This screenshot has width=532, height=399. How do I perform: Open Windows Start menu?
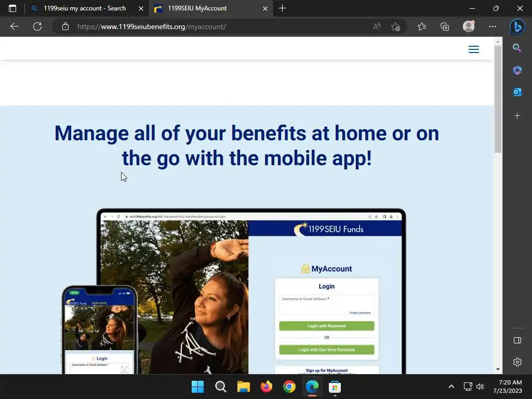pos(197,387)
